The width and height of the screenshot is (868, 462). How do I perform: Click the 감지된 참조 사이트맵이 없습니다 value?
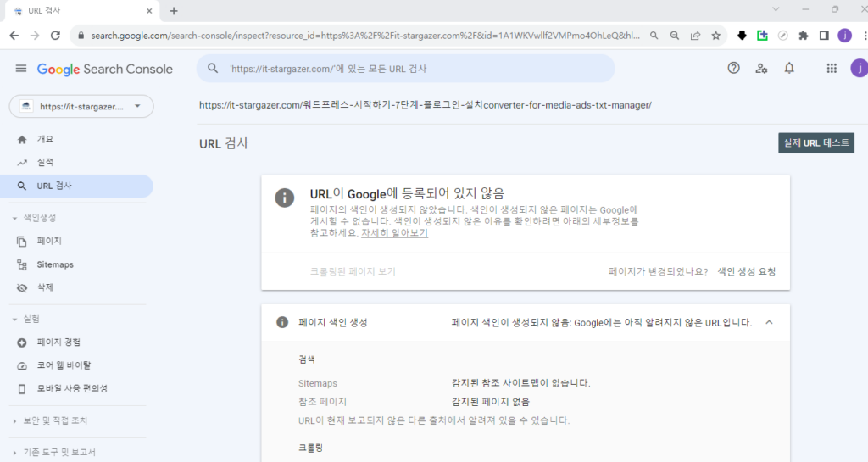pyautogui.click(x=521, y=383)
